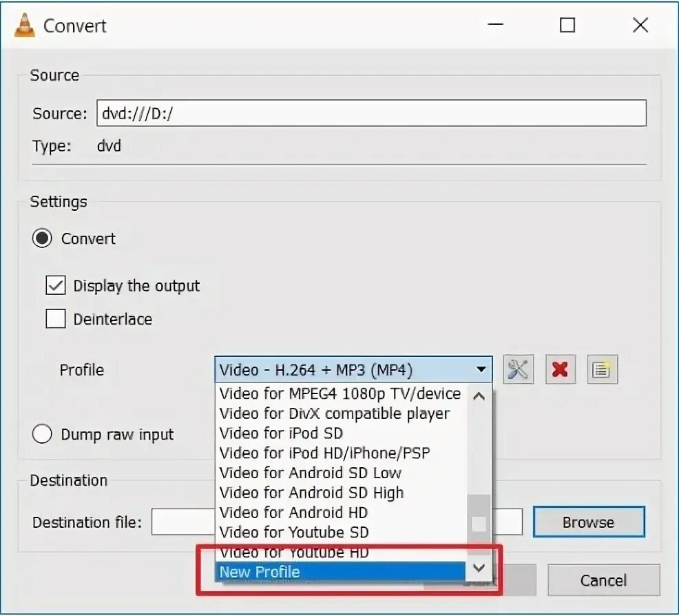Select the Convert radio button
This screenshot has height=616, width=679.
tap(42, 238)
